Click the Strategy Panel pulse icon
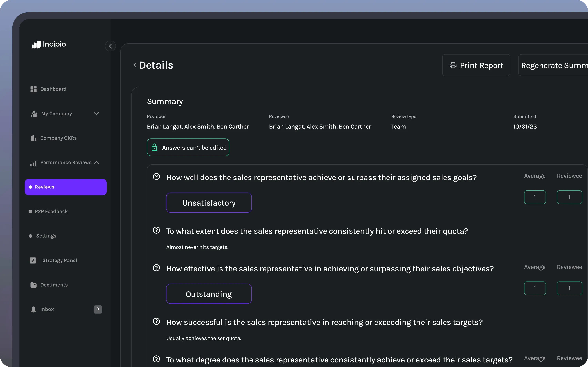This screenshot has width=588, height=367. click(x=33, y=261)
